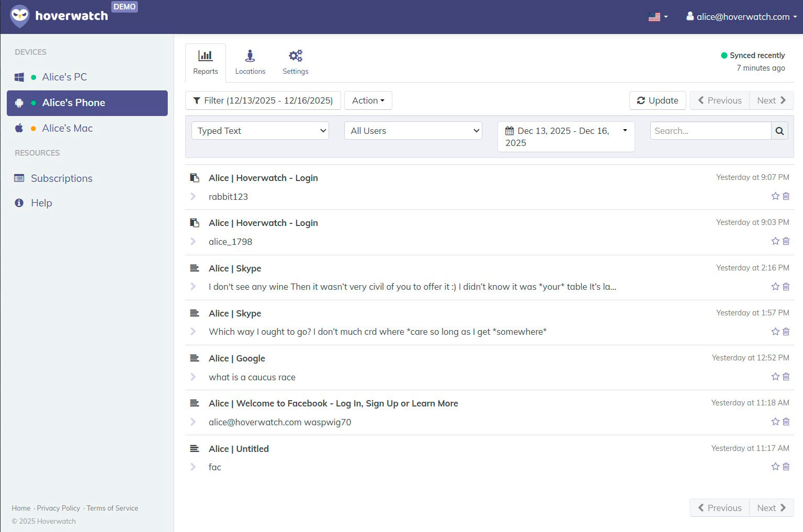Expand the All Users dropdown

click(x=413, y=131)
